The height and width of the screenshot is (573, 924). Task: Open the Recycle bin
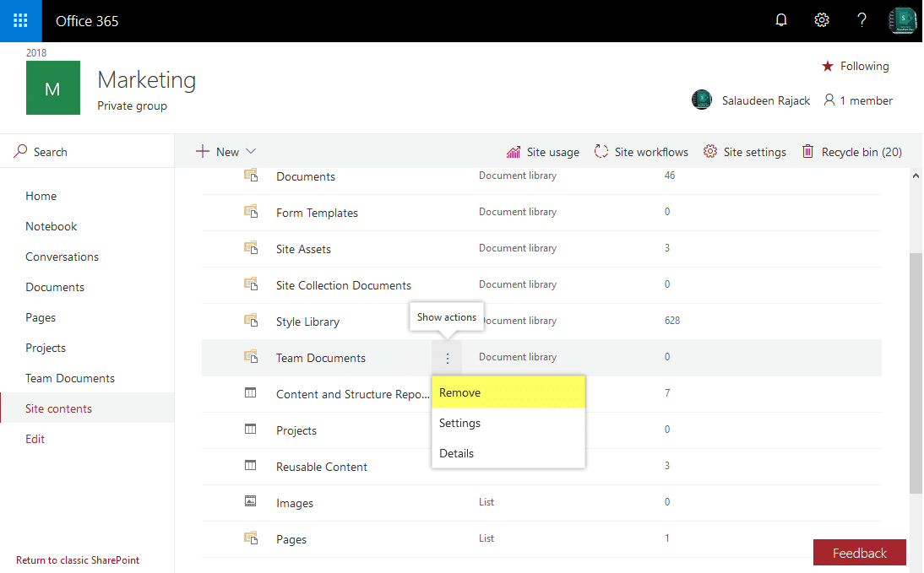(x=851, y=152)
